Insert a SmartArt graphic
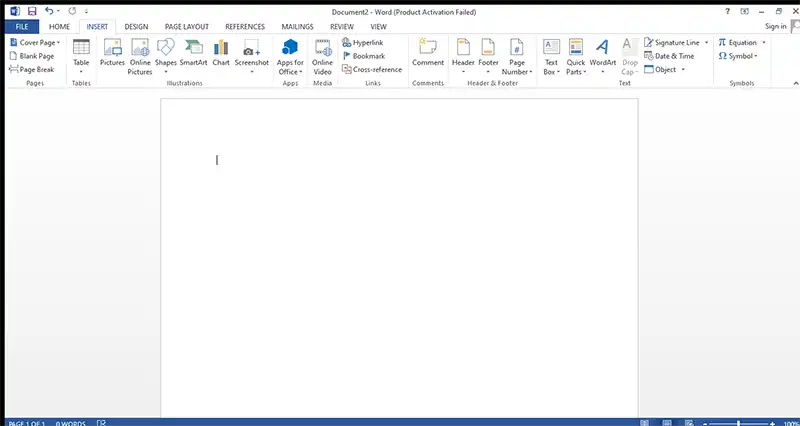 [x=193, y=53]
